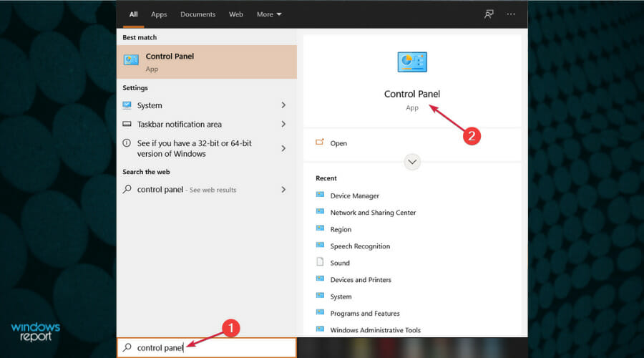Click the Programs and Features icon

320,312
